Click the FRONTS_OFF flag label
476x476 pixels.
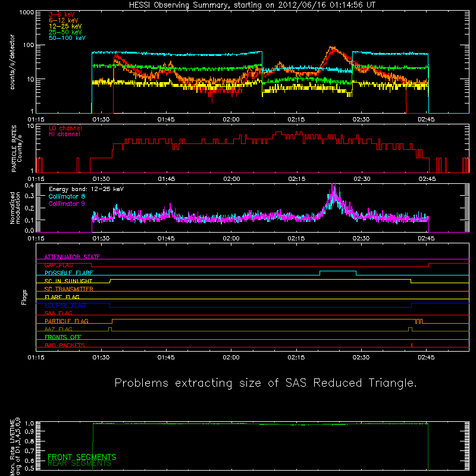(63, 337)
